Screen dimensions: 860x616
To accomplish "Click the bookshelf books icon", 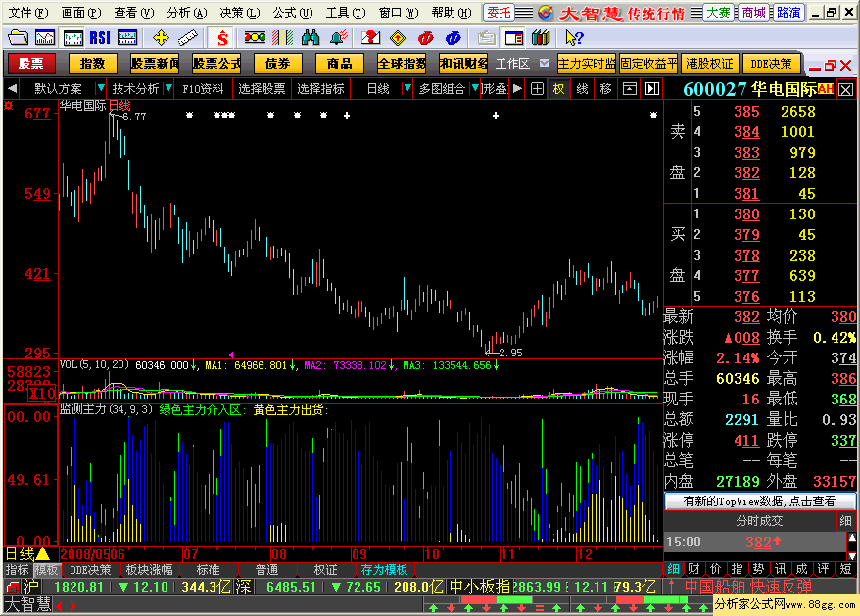I will tap(541, 38).
